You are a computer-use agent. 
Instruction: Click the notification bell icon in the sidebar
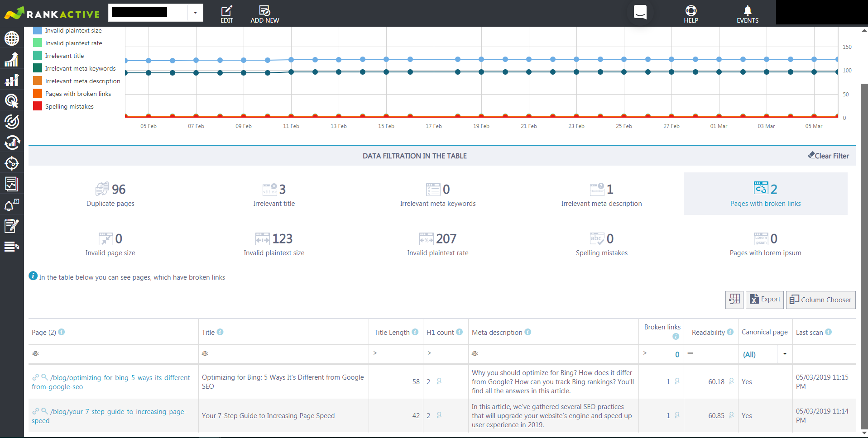coord(12,205)
